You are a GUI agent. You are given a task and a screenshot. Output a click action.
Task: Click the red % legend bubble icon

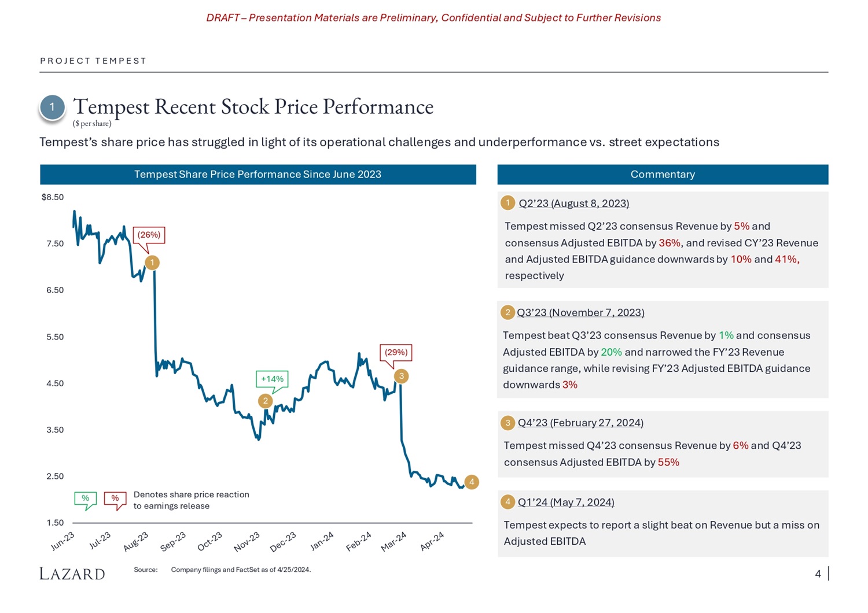coord(115,498)
